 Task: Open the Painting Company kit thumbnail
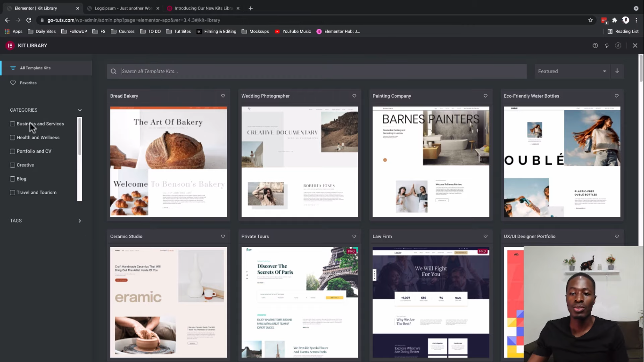(431, 162)
